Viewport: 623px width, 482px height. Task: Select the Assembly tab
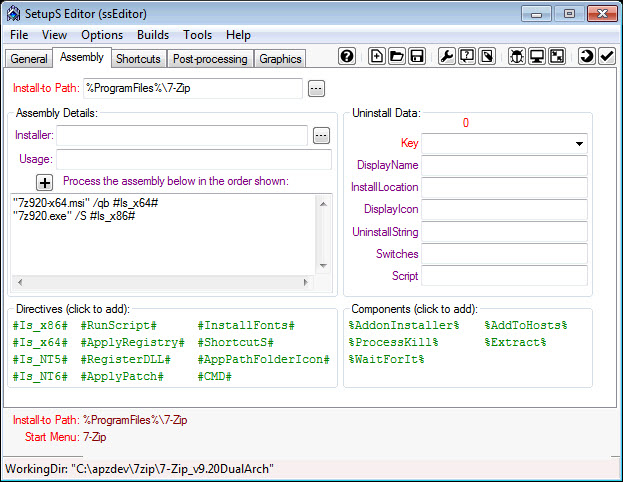coord(82,58)
